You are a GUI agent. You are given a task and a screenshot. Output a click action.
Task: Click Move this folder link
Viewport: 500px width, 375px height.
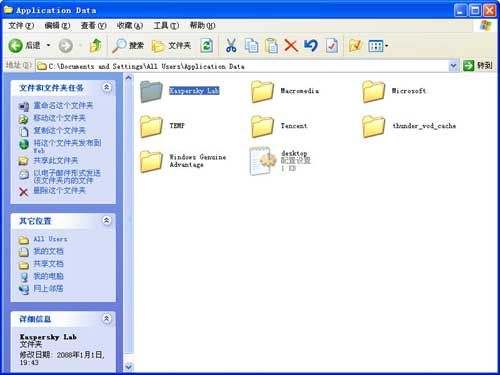click(x=52, y=118)
